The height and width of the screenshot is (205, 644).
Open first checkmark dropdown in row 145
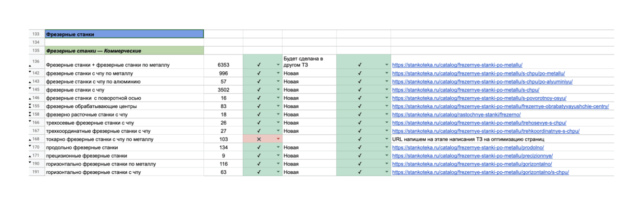[x=278, y=90]
